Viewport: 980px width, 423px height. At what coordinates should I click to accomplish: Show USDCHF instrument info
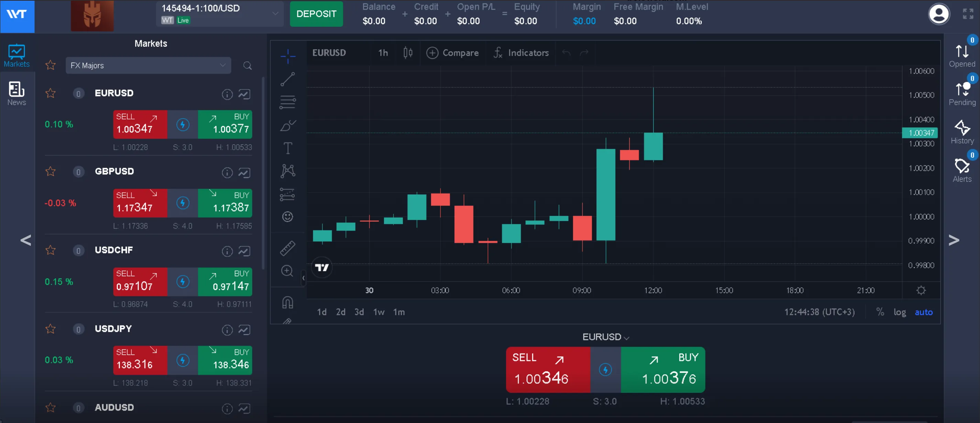tap(227, 251)
